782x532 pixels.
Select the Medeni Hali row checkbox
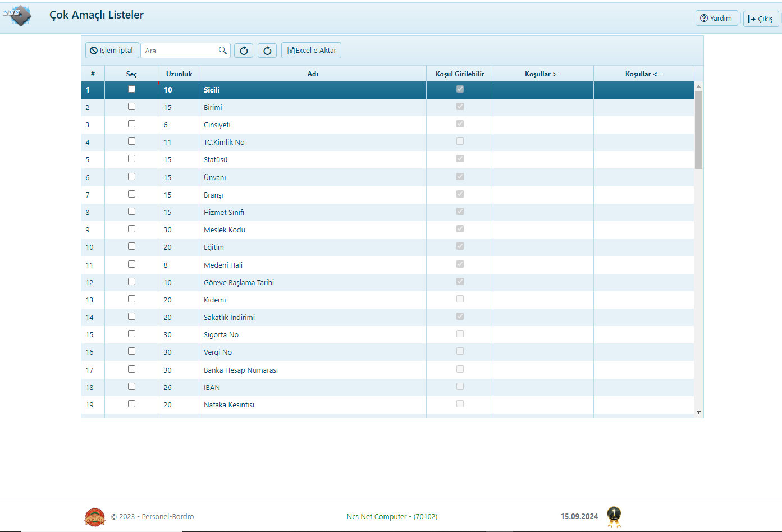coord(131,264)
